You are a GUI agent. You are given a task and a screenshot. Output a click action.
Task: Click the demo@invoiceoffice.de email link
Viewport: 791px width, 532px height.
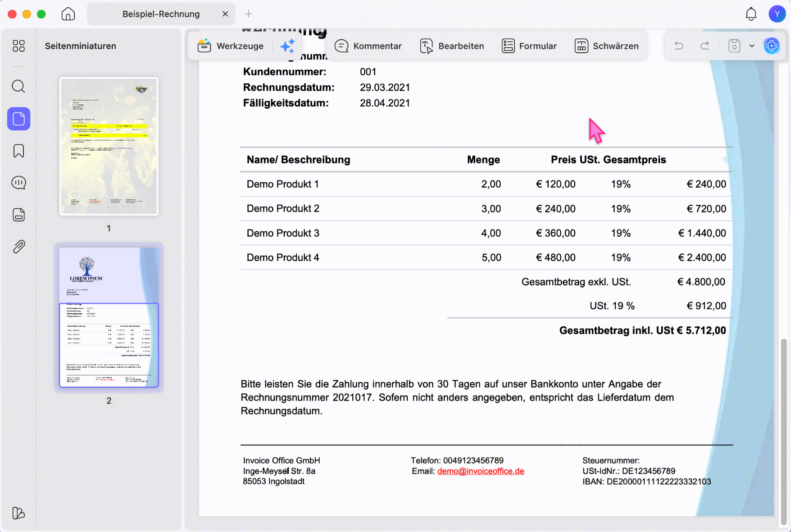[x=481, y=471]
